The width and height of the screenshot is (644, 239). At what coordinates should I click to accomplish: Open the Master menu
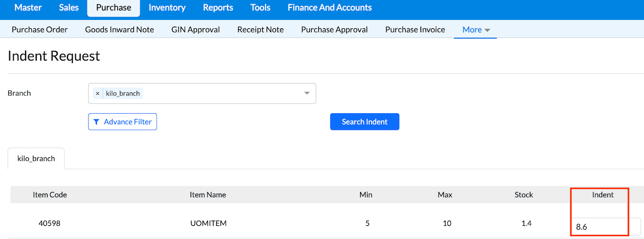28,7
